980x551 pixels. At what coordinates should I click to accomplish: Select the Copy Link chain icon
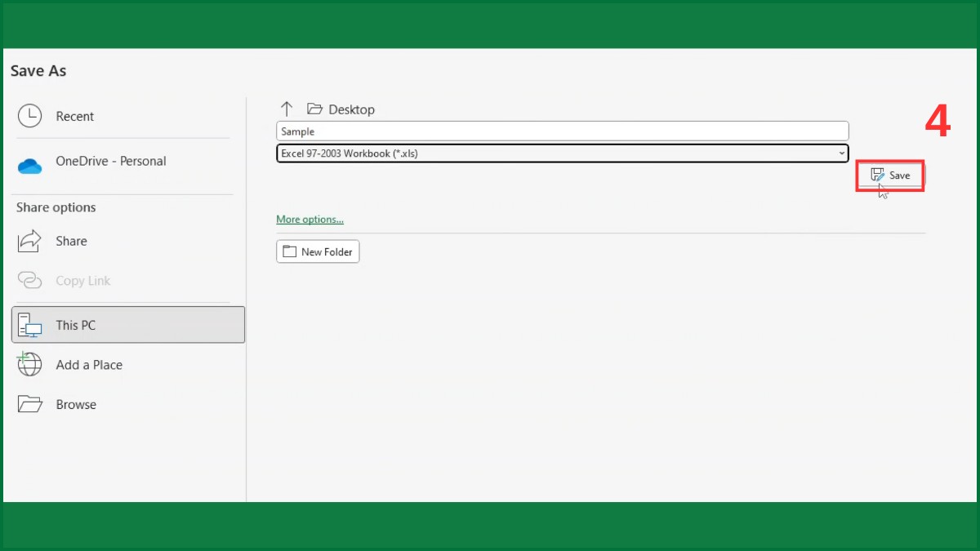(x=29, y=280)
